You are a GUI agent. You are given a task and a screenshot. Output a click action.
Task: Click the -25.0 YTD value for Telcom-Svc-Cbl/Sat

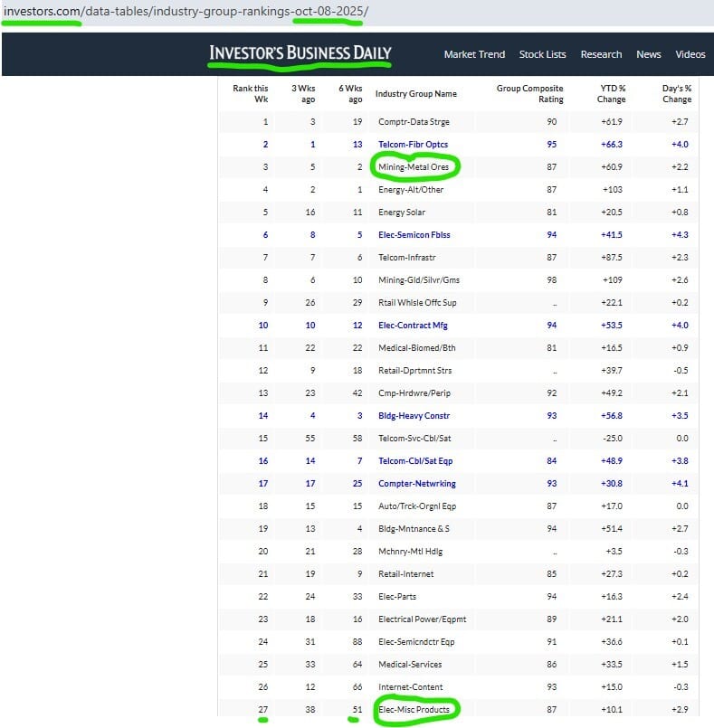click(x=613, y=439)
